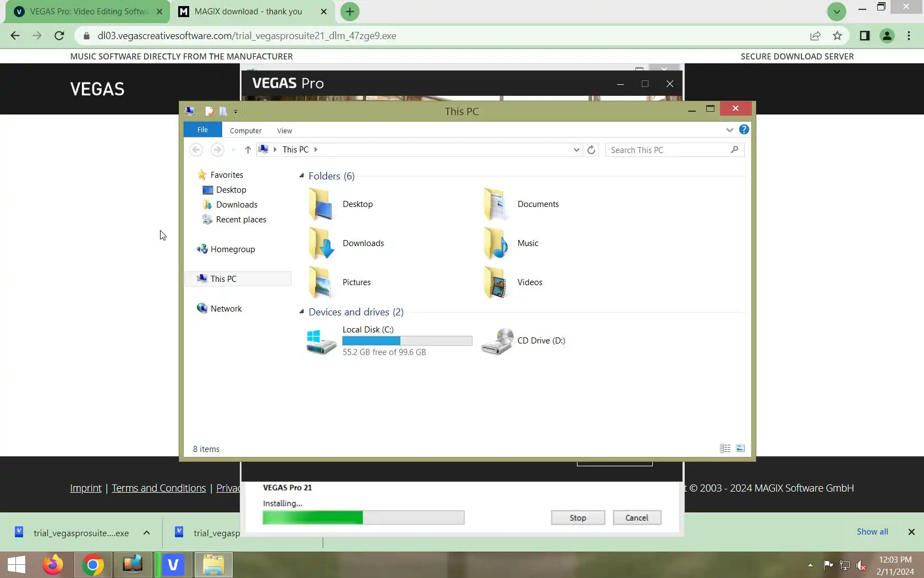924x578 pixels.
Task: Open the Chrome profile avatar
Action: click(x=887, y=36)
